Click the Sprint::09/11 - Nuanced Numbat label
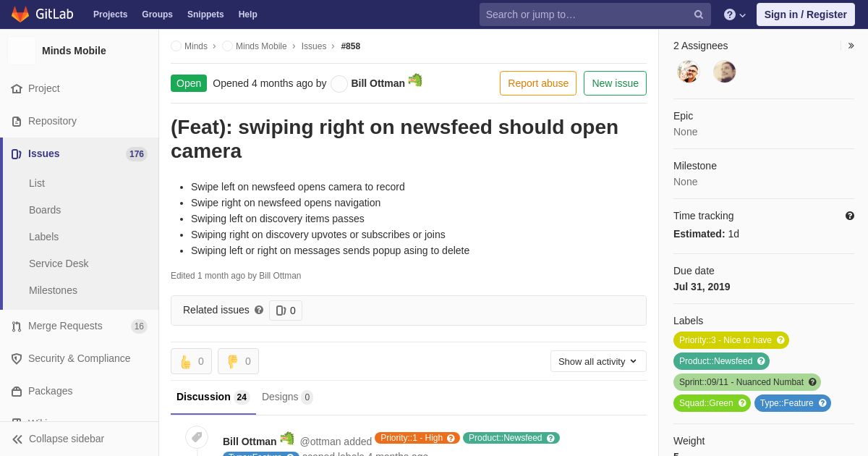 (746, 382)
